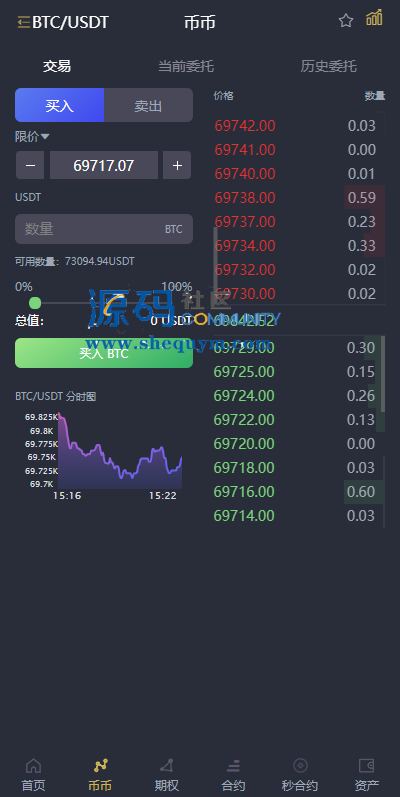Switch to 历史委托 tab
This screenshot has width=400, height=797.
coord(328,66)
